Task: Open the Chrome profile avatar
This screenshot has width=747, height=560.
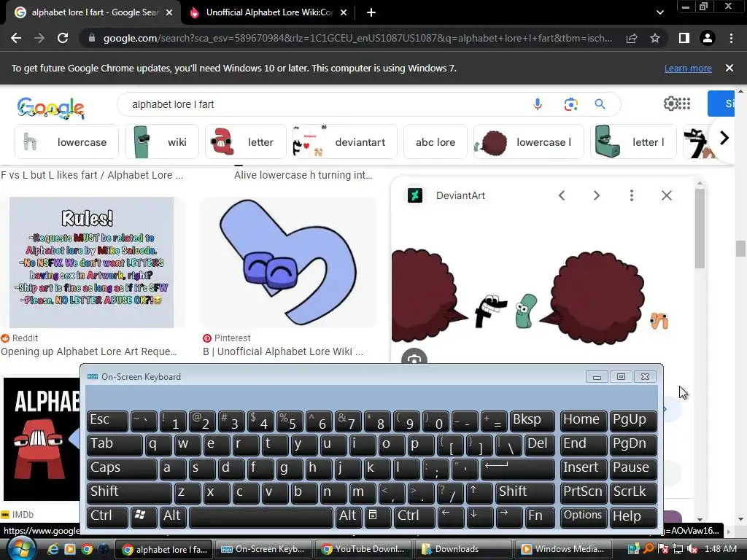Action: [708, 38]
